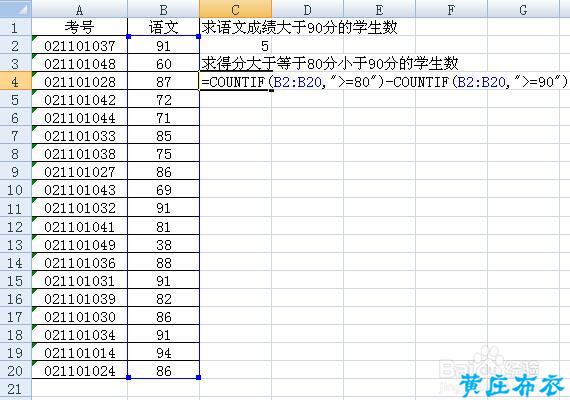Click result cell showing 5

click(x=235, y=45)
